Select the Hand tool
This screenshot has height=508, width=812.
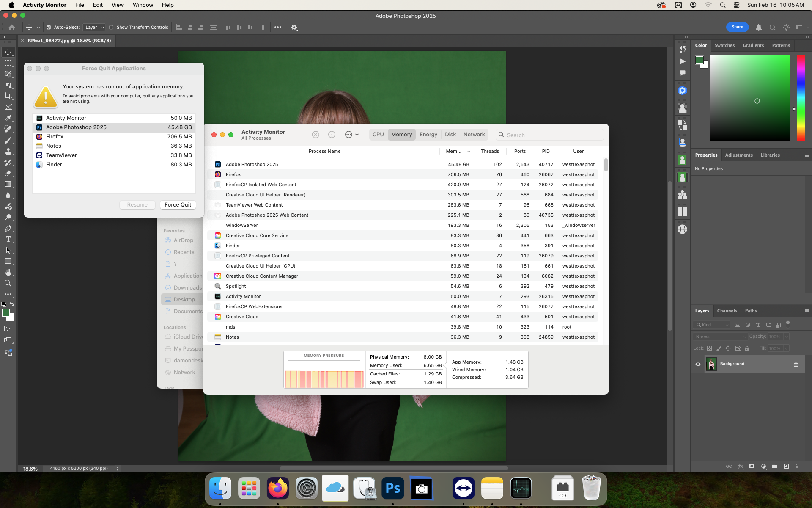pyautogui.click(x=8, y=272)
